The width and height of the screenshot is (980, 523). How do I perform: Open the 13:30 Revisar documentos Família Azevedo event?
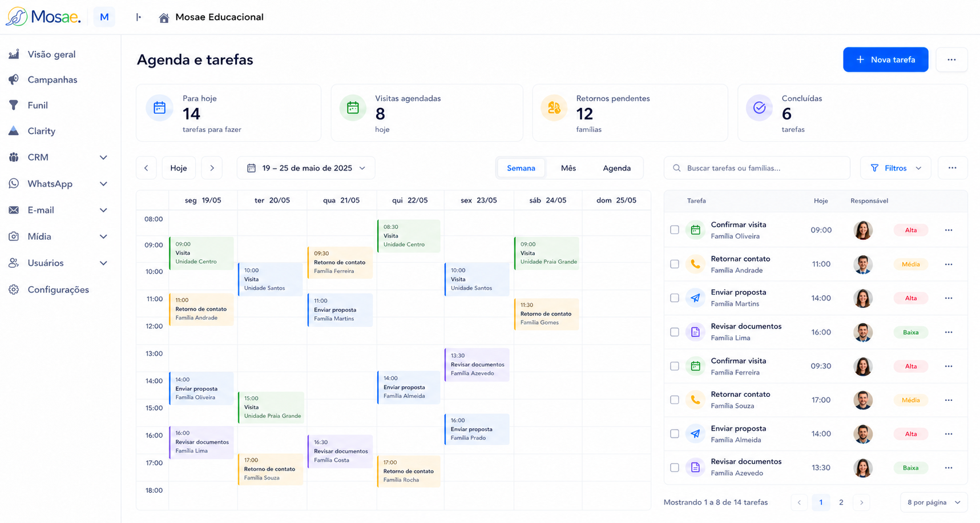point(477,364)
